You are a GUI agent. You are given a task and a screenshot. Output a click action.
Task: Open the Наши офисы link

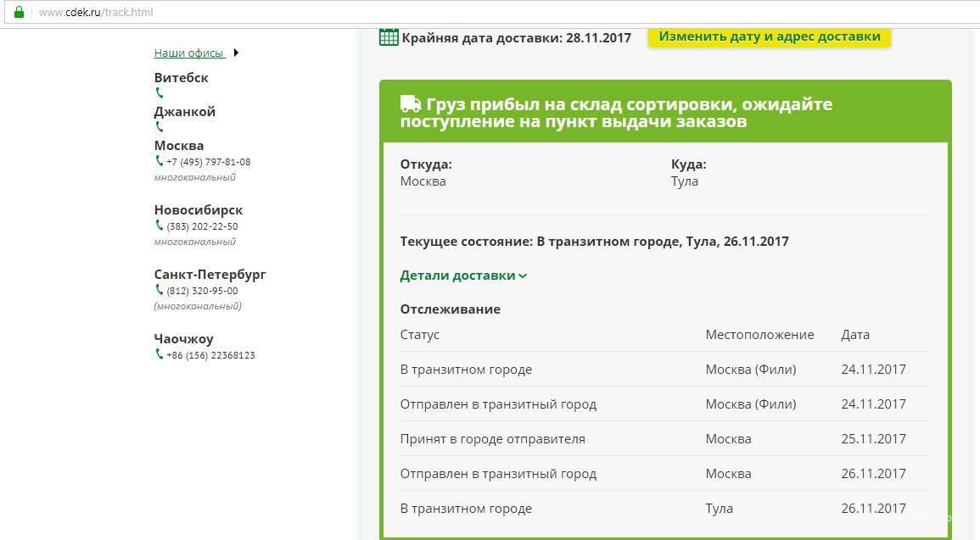pos(188,53)
